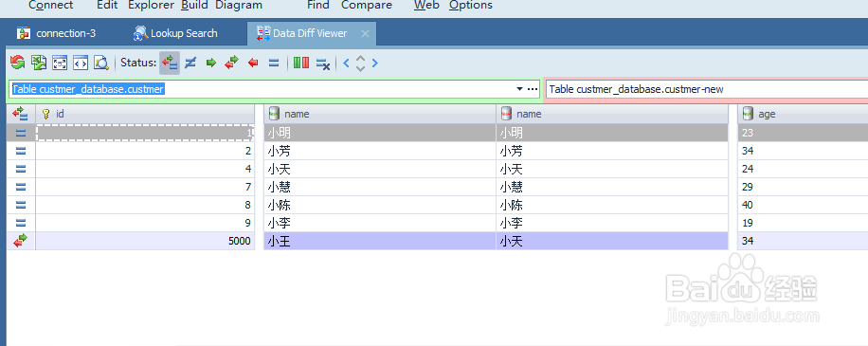Viewport: 868px width, 346px height.
Task: Select the right name cell in row 5000
Action: coord(612,242)
